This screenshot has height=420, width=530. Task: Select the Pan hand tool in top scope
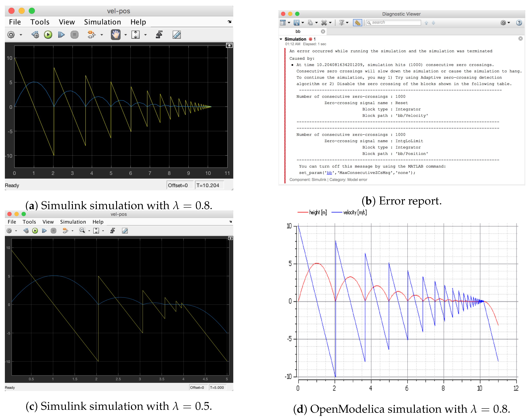[x=115, y=35]
